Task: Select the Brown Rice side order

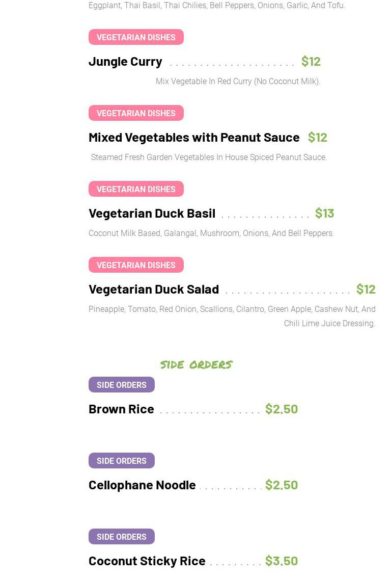Action: coord(121,409)
